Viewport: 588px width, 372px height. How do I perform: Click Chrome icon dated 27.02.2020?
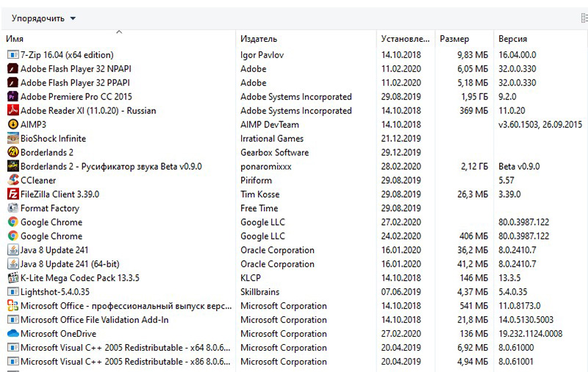click(x=12, y=222)
